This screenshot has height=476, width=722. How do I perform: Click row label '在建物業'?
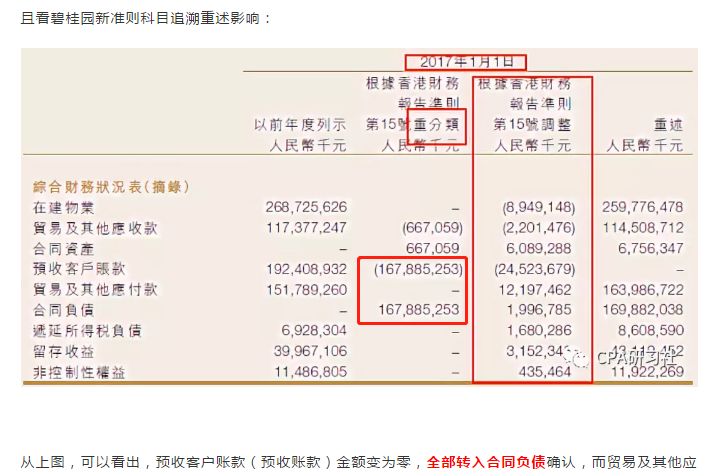(x=63, y=208)
